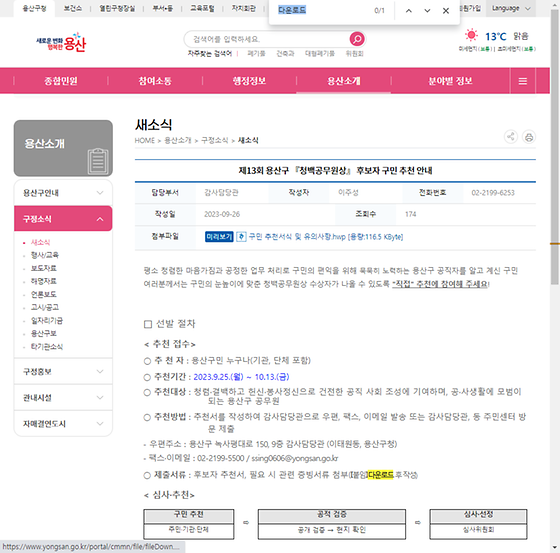Image resolution: width=560 pixels, height=553 pixels.
Task: Focus the find-in-page text box
Action: tap(321, 10)
